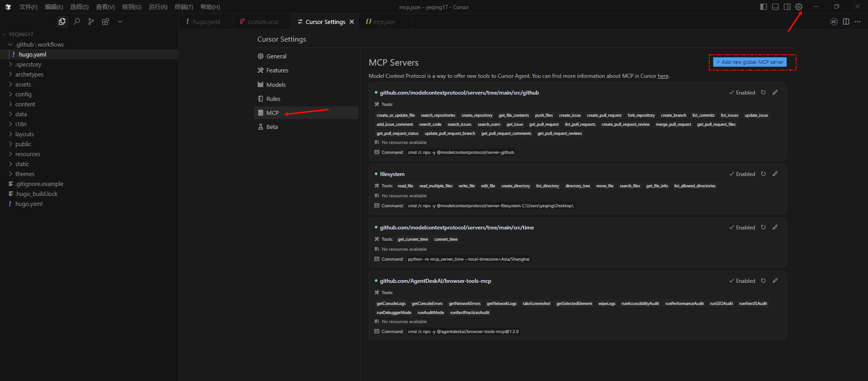Toggle Enabled for browser-tools-mcp server

742,281
